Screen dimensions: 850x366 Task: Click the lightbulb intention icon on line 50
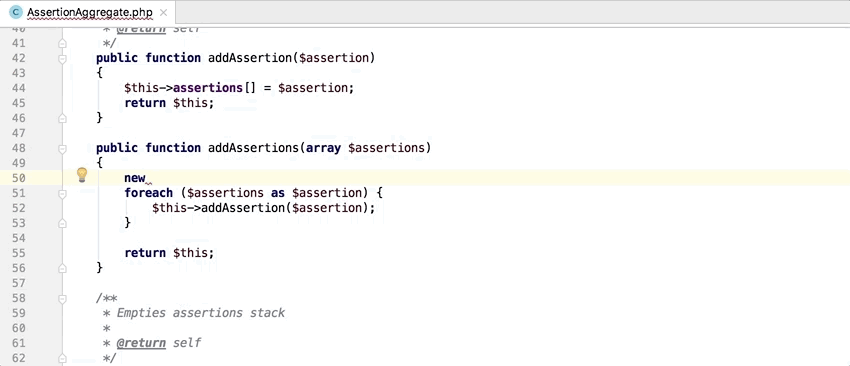pos(82,175)
